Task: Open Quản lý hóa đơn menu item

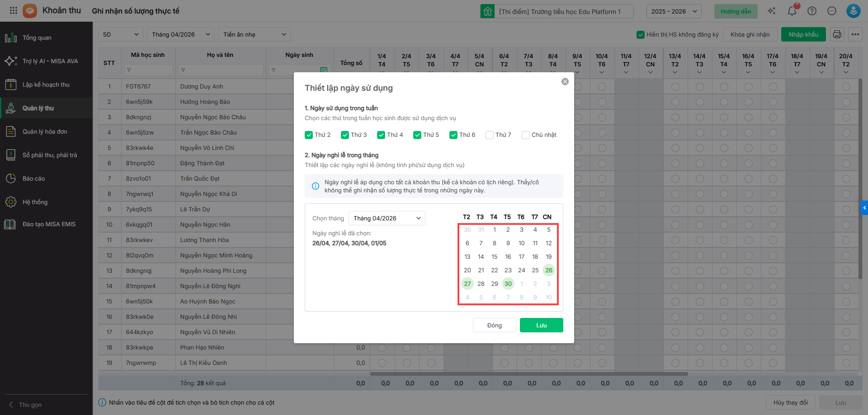Action: (x=45, y=132)
